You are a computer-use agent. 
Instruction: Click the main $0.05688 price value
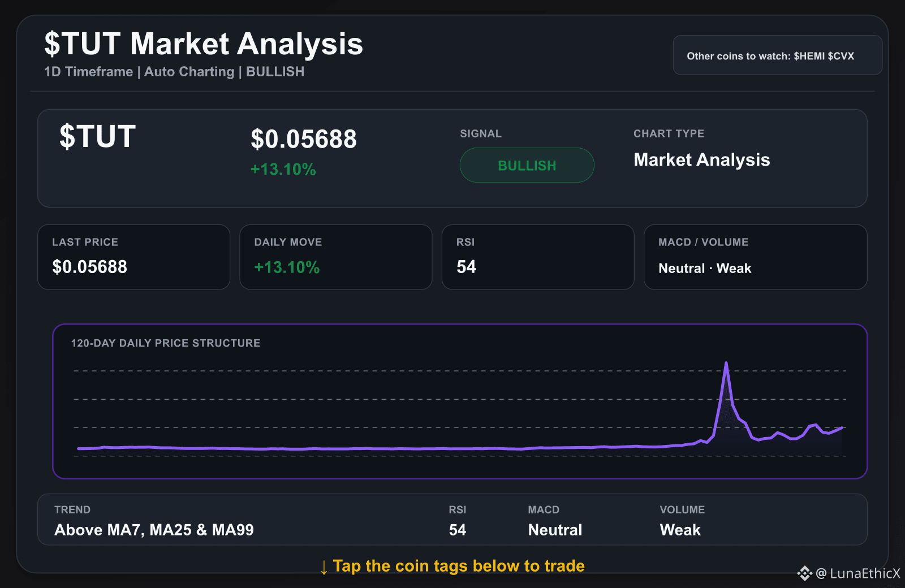click(x=304, y=139)
